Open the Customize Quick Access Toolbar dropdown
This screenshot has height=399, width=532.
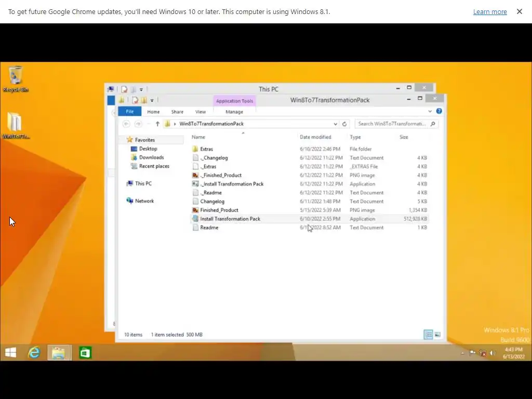[152, 100]
